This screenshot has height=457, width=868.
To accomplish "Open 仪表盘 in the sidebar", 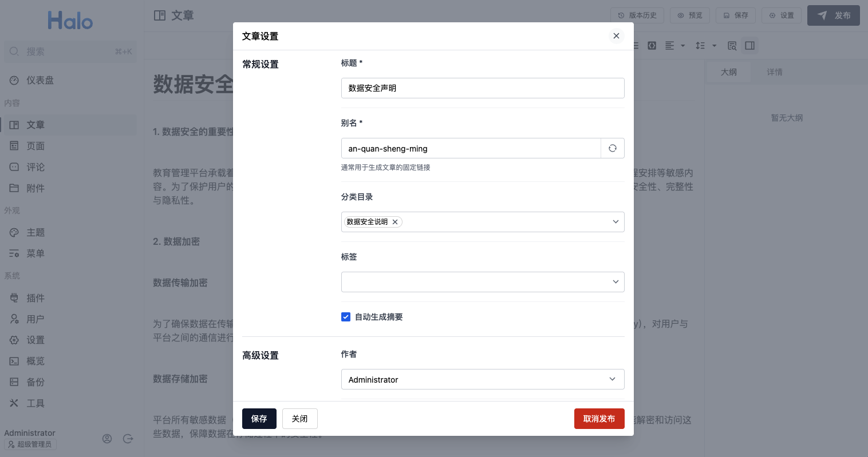I will click(40, 81).
